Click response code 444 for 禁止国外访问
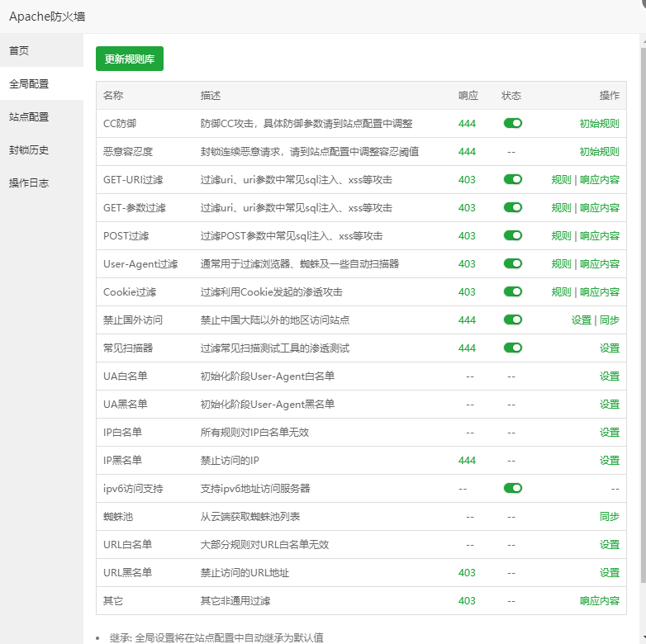This screenshot has width=646, height=644. (467, 320)
